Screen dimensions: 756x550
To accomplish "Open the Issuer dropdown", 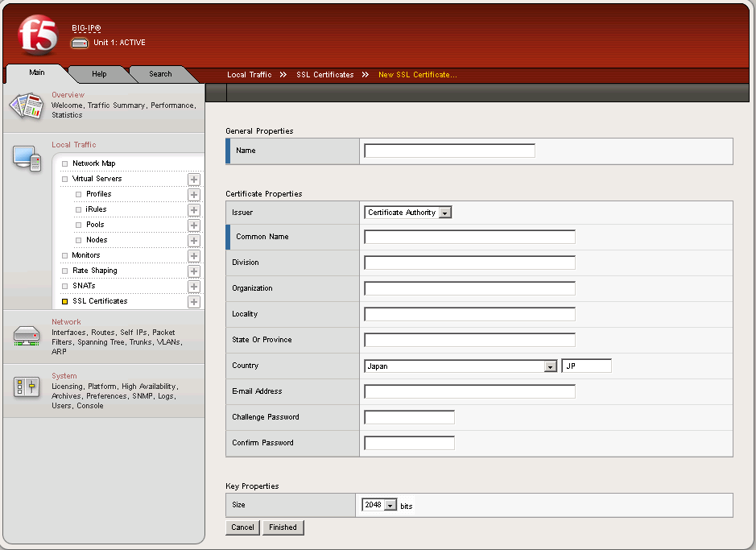I will click(408, 213).
